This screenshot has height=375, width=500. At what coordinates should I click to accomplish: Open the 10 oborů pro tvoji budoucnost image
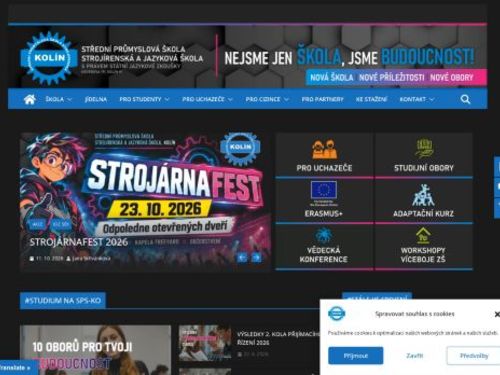pos(95,350)
